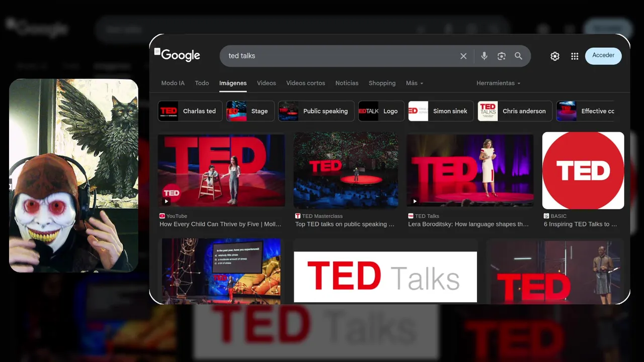
Task: Select the 'Stage' suggestion chip
Action: tap(250, 111)
